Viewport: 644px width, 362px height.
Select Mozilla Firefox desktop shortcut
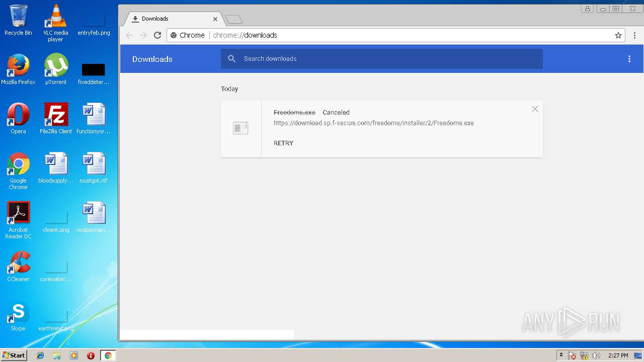[x=18, y=69]
